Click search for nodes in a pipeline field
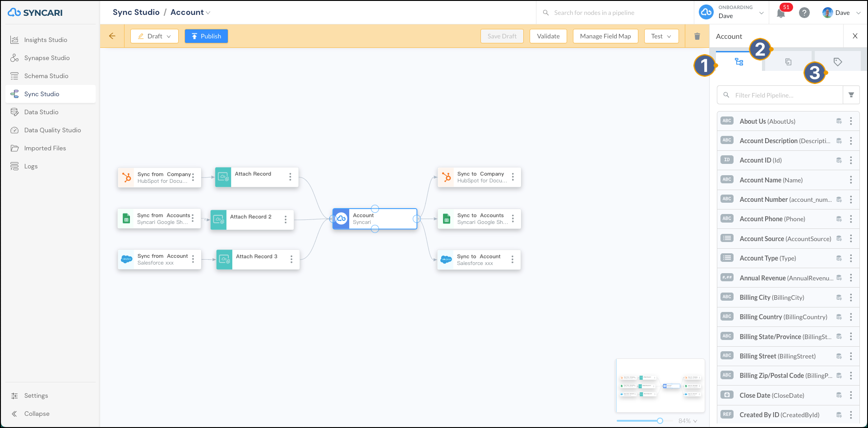Screen dimensions: 868x428 (x=616, y=13)
